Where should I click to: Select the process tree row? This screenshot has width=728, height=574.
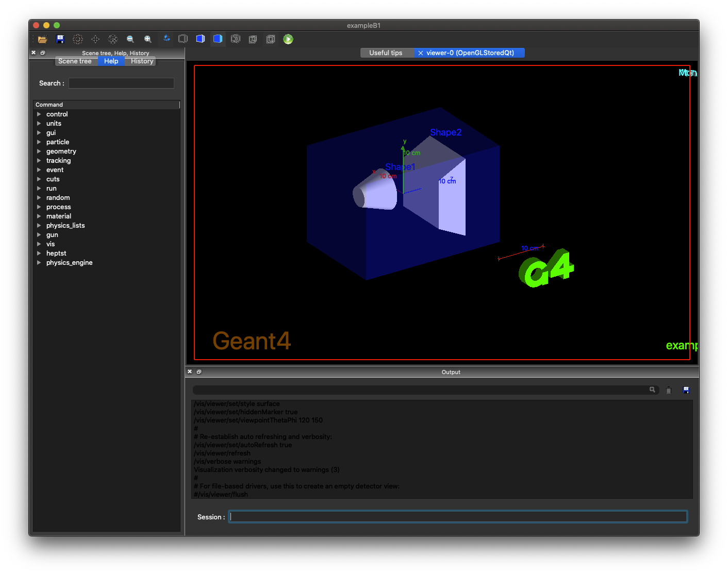[x=107, y=207]
